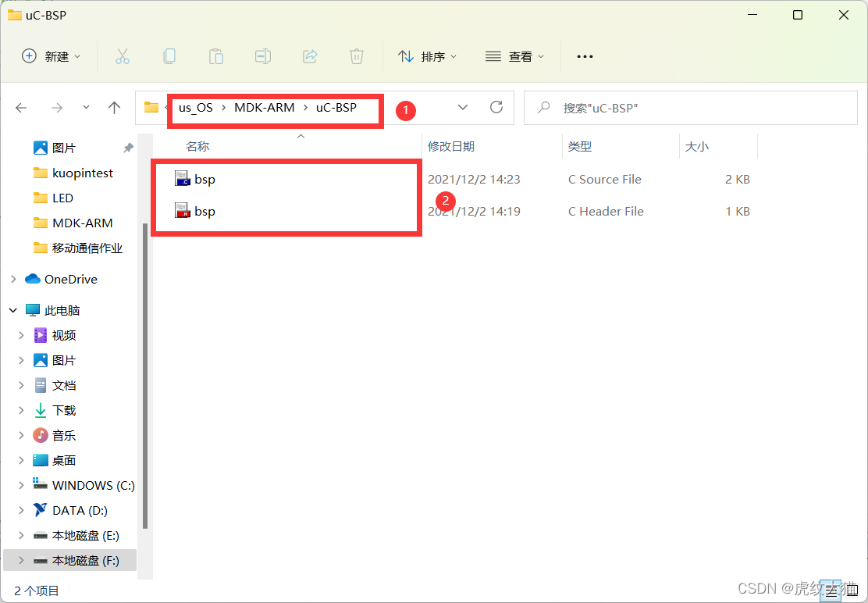Click the 2021/12/2 14:23 date cell
868x603 pixels.
[474, 180]
